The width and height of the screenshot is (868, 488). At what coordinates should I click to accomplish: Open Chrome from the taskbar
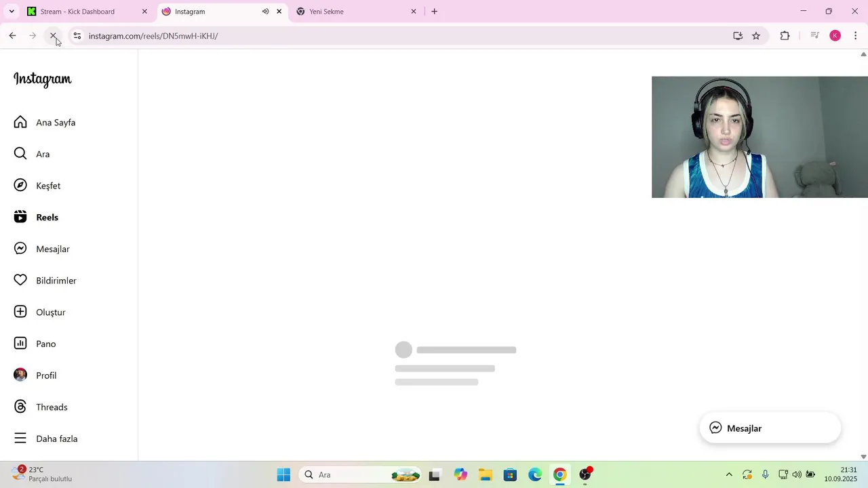point(559,474)
